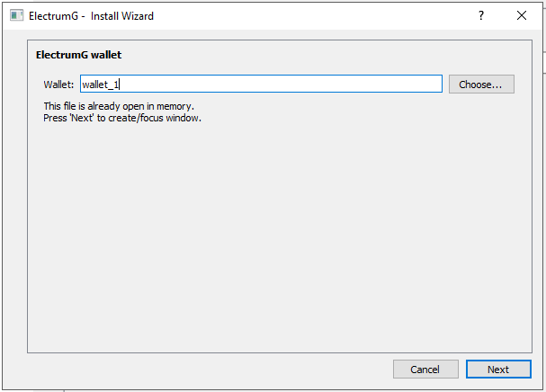Screen dimensions: 546x392
Task: Click the 'ElectrumG wallet' heading
Action: tap(78, 55)
